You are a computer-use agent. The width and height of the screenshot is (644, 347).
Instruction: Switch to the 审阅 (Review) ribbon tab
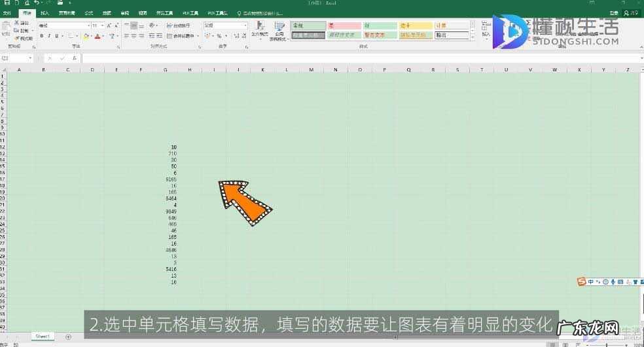point(125,13)
